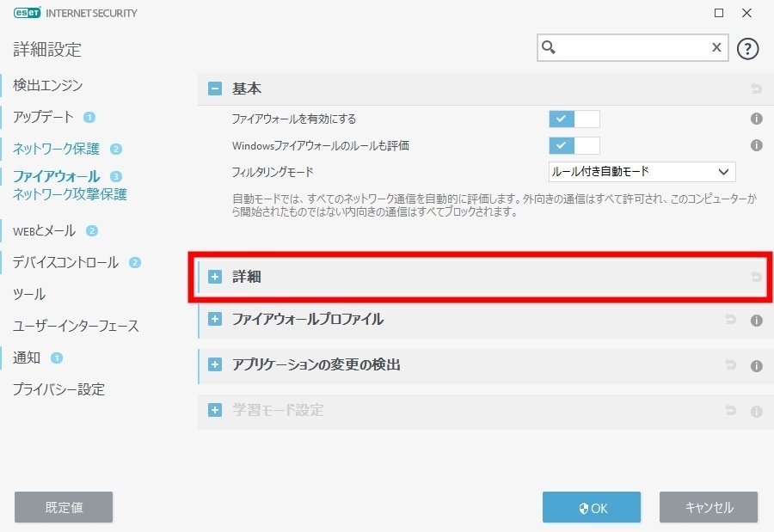
Task: Click revert arrow in 基本 section header
Action: tap(756, 89)
